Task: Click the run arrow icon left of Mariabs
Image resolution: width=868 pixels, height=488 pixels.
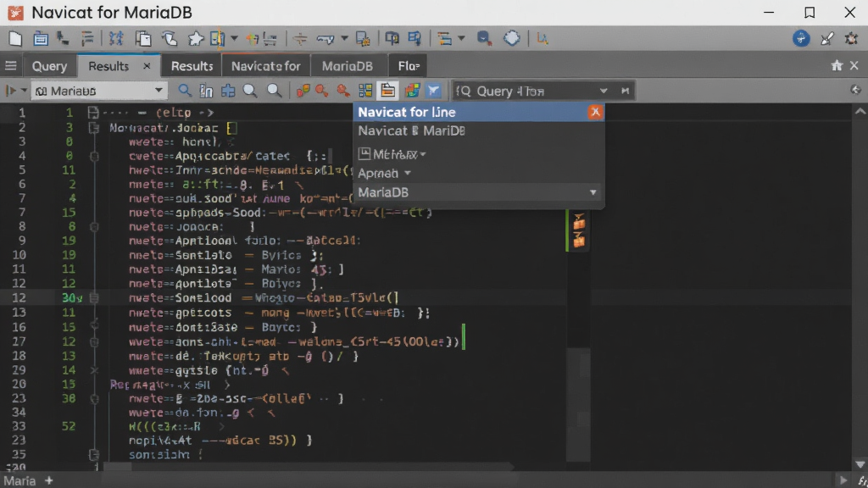Action: point(10,91)
